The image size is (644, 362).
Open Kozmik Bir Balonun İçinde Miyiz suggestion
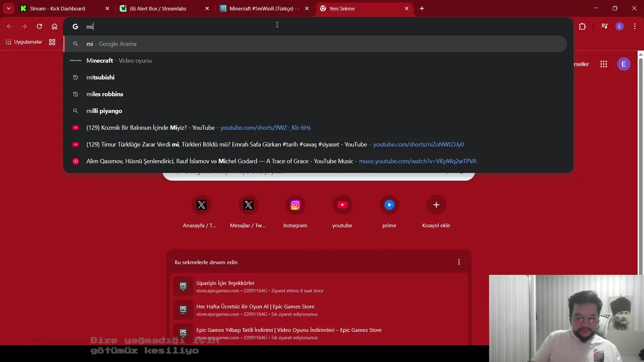(315, 128)
